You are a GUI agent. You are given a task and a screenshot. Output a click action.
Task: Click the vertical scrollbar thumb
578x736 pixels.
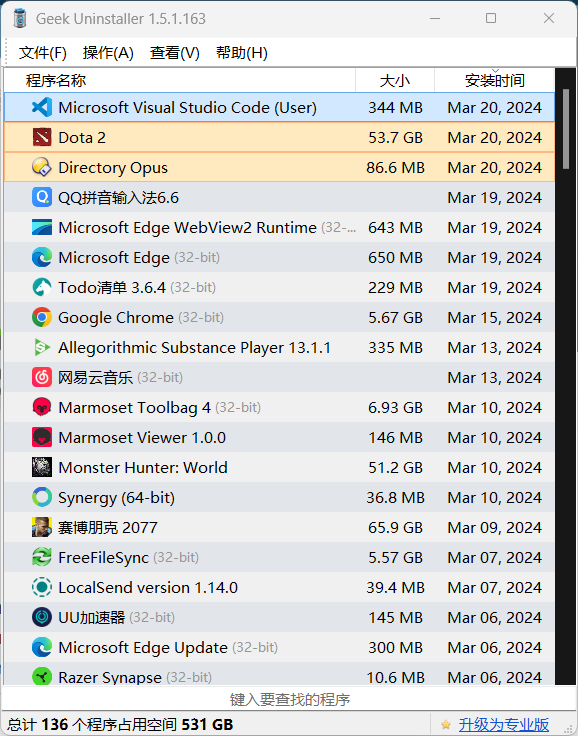click(x=566, y=129)
